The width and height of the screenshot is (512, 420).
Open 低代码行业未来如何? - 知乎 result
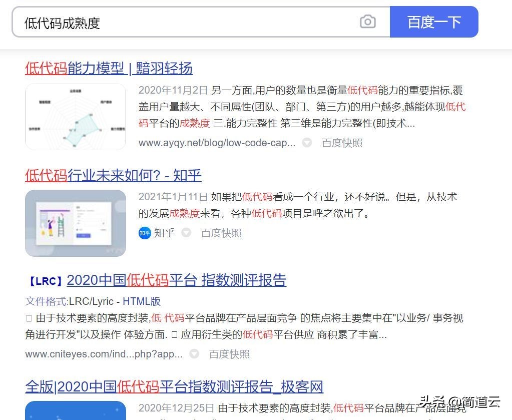pos(113,175)
